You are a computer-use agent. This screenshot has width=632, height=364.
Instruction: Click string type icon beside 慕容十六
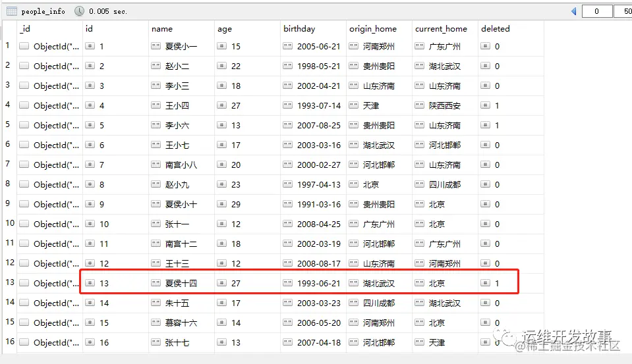[x=156, y=322]
